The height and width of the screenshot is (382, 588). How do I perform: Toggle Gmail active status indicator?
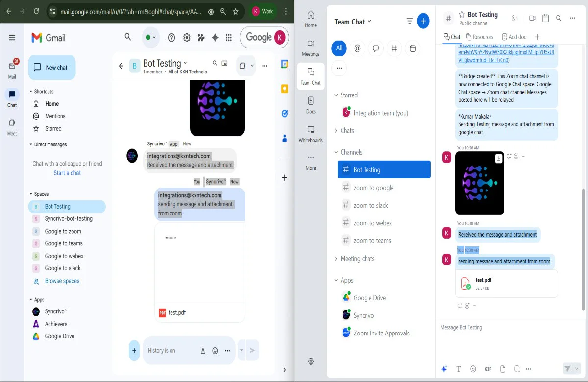[150, 38]
